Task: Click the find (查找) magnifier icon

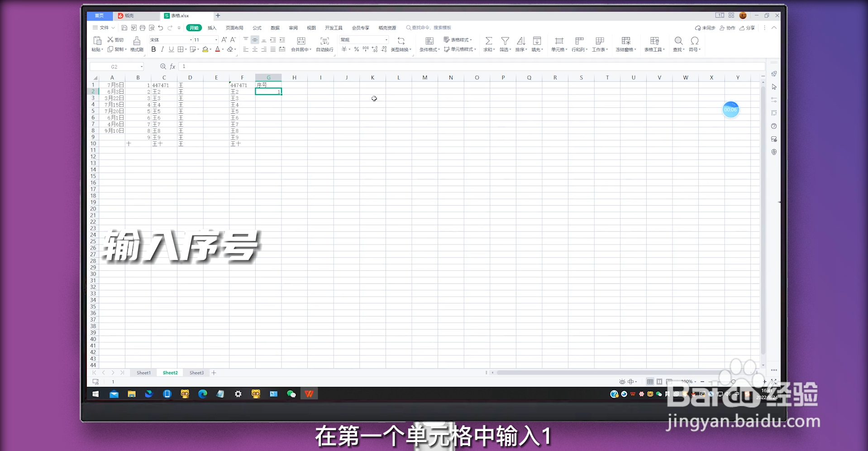Action: click(678, 41)
